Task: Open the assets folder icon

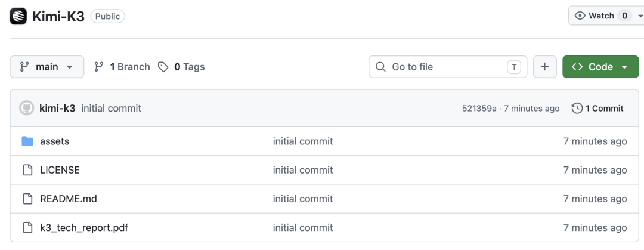Action: click(27, 141)
